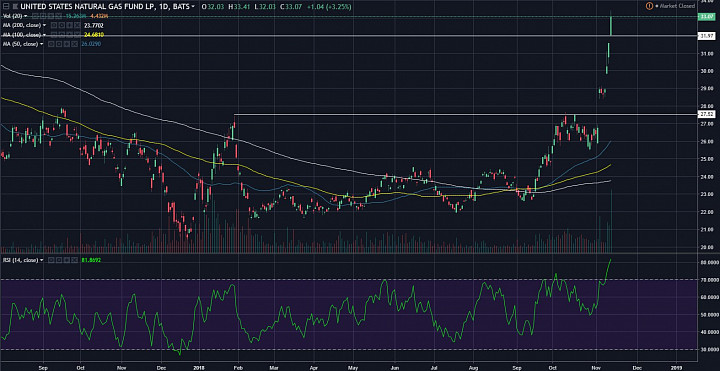Toggle visibility of the Vol (20) indicator
The image size is (720, 371).
tap(35, 16)
